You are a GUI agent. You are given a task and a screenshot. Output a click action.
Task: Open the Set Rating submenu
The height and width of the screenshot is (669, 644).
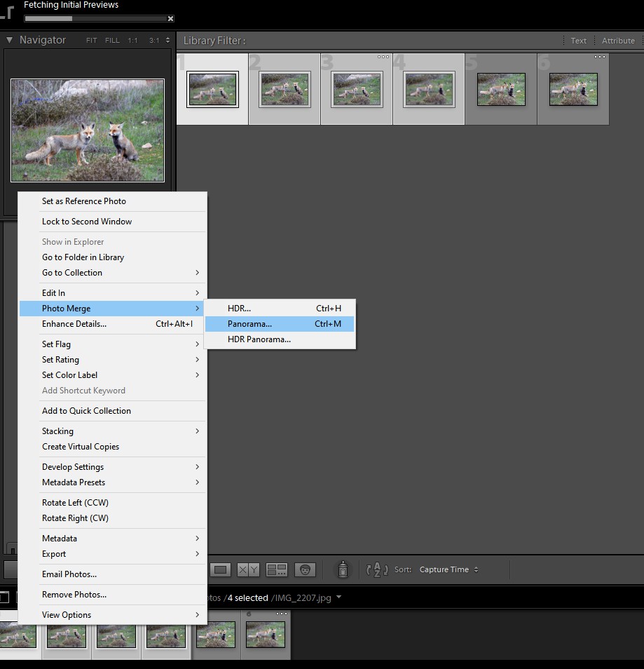click(114, 360)
